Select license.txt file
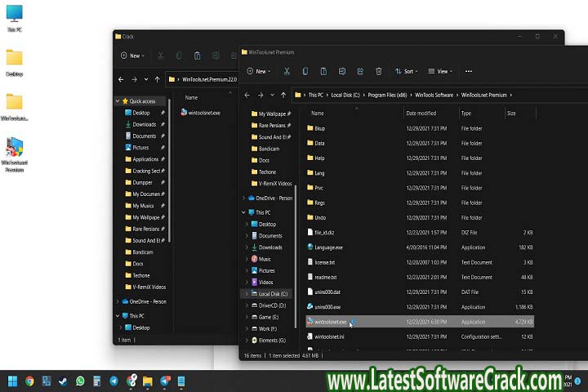 click(420, 263)
